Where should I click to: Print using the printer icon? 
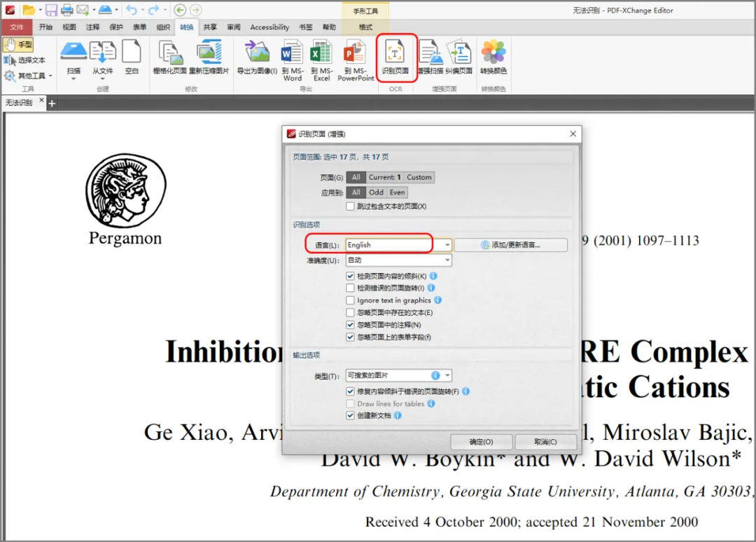(66, 10)
